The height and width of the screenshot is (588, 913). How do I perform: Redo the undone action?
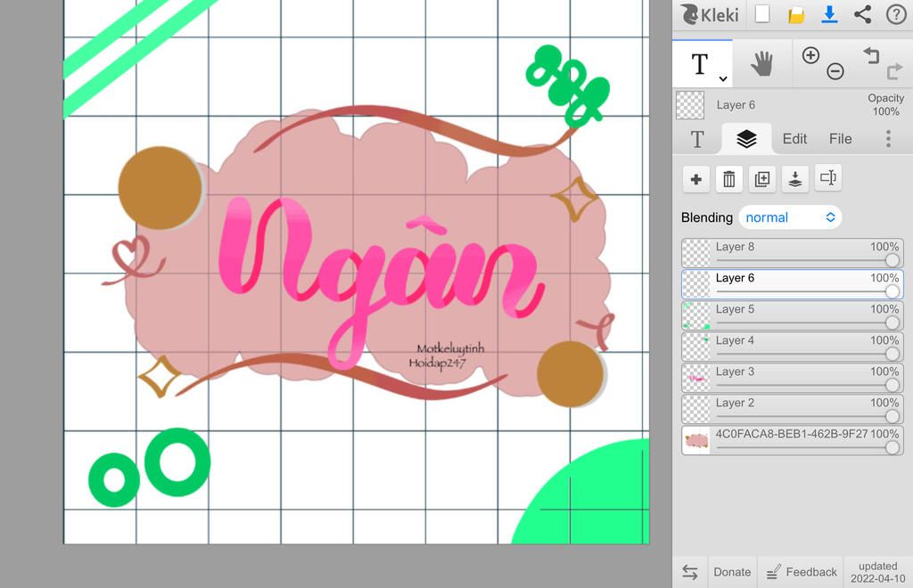point(894,71)
